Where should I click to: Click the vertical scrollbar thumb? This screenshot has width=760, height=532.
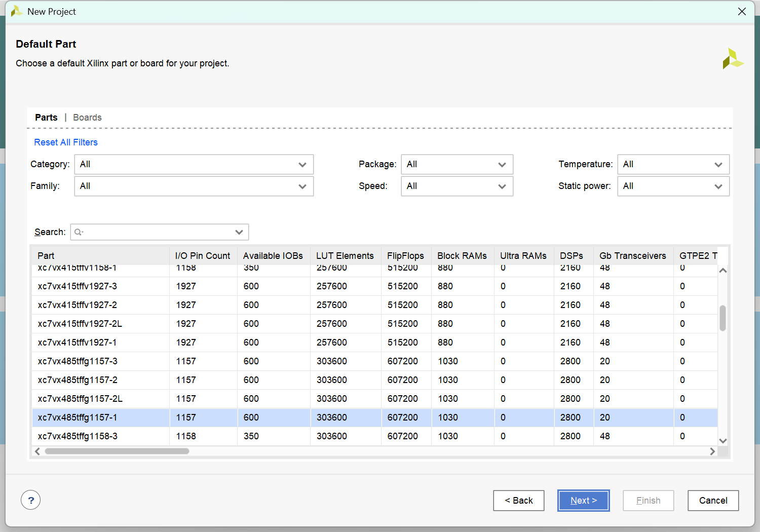(723, 318)
